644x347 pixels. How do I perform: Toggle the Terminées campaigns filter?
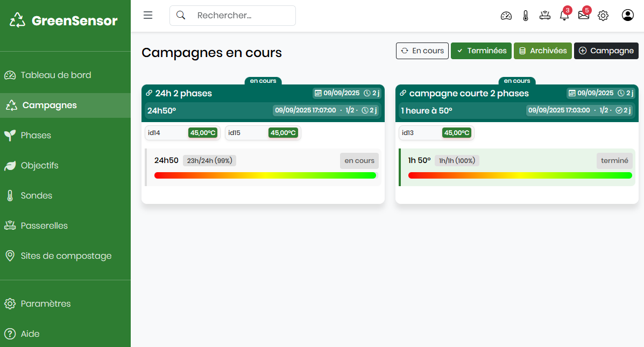[481, 51]
